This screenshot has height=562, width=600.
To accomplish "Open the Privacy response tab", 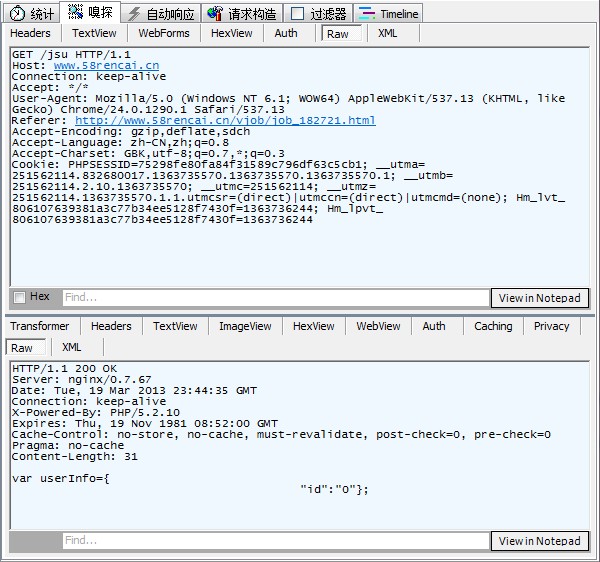I will click(x=551, y=326).
